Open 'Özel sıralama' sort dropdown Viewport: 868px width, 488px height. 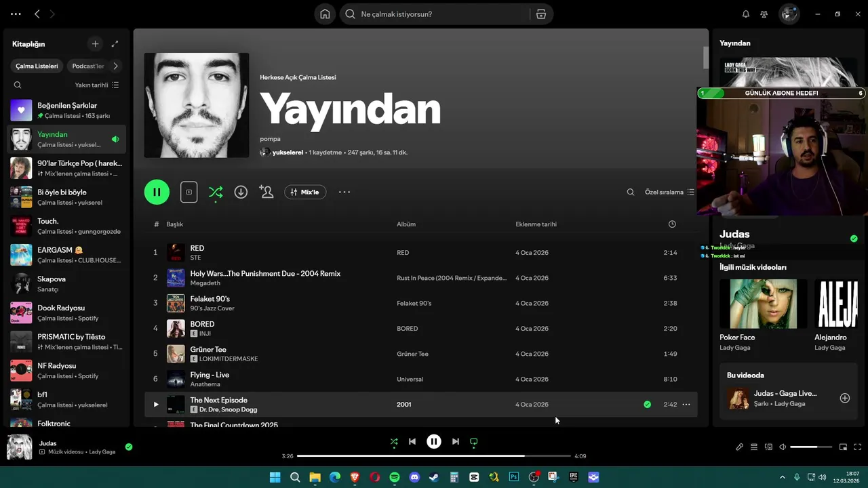[x=669, y=192]
